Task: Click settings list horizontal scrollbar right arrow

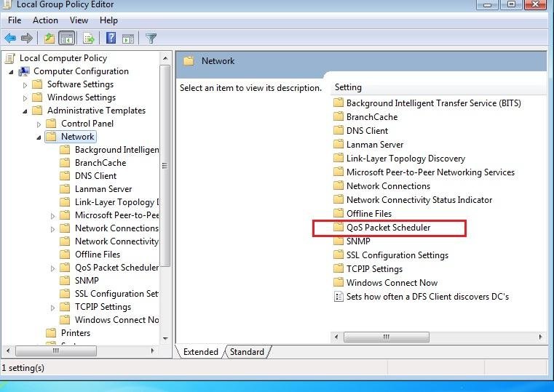Action: point(540,337)
